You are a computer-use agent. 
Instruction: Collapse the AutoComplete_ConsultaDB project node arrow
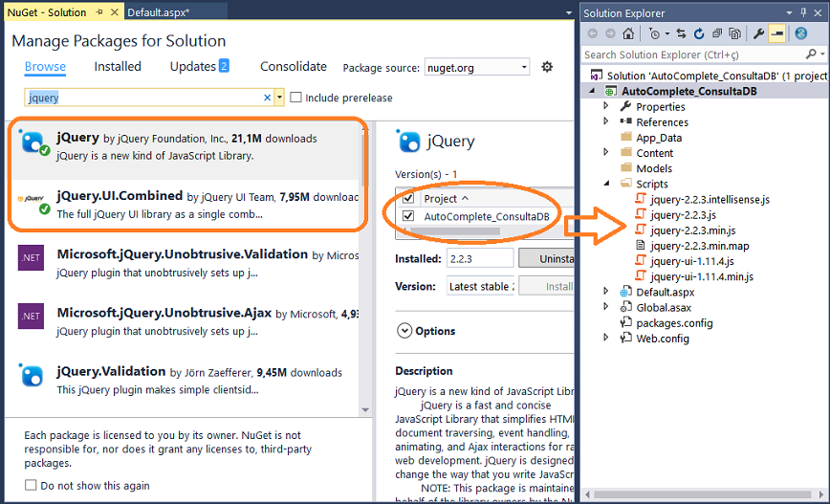592,91
